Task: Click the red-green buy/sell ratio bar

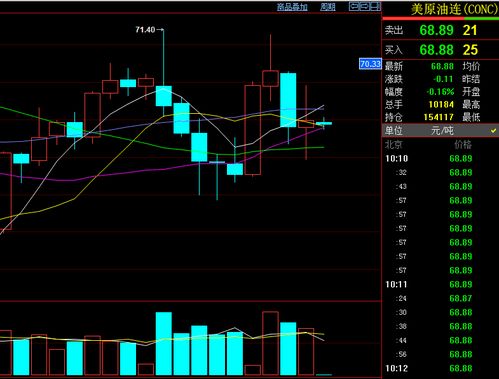Action: coord(440,18)
